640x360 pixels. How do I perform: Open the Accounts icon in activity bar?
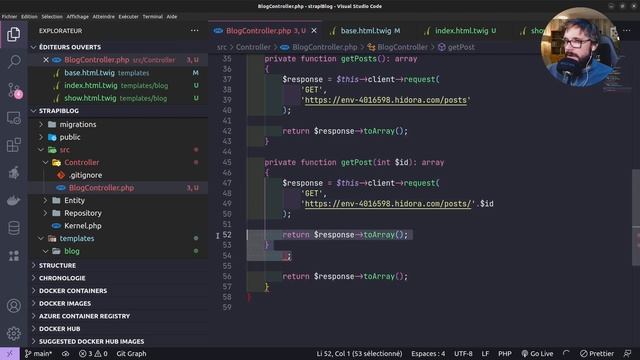point(13,306)
